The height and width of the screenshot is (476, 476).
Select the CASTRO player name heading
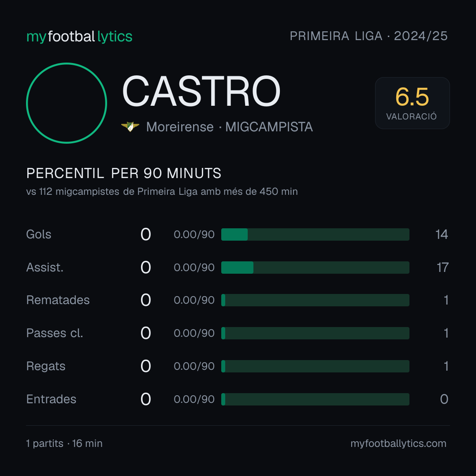(201, 91)
